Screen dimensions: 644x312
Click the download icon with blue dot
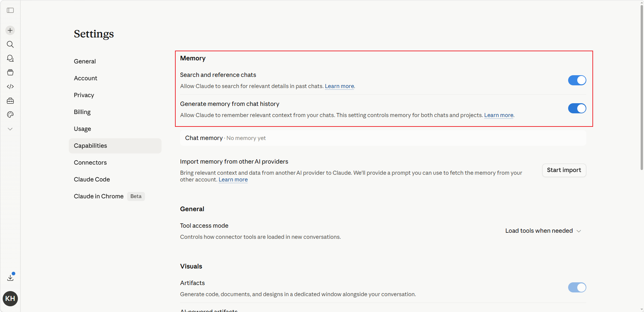pos(10,277)
